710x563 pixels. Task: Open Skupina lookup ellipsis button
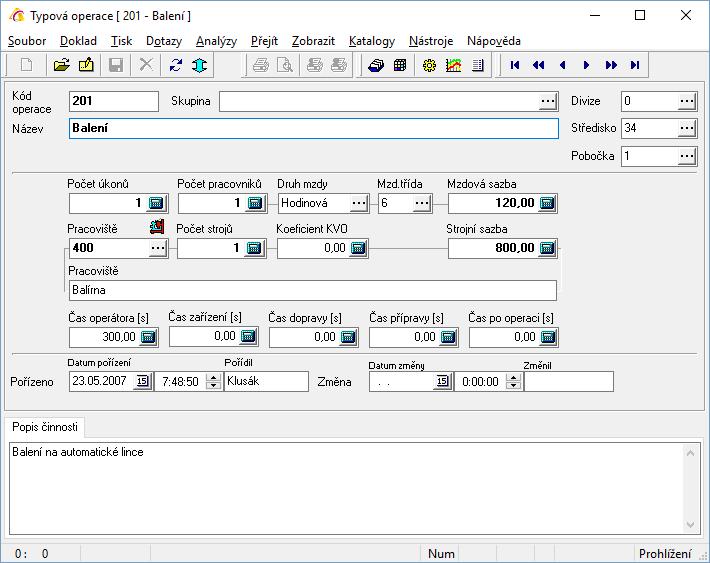548,101
